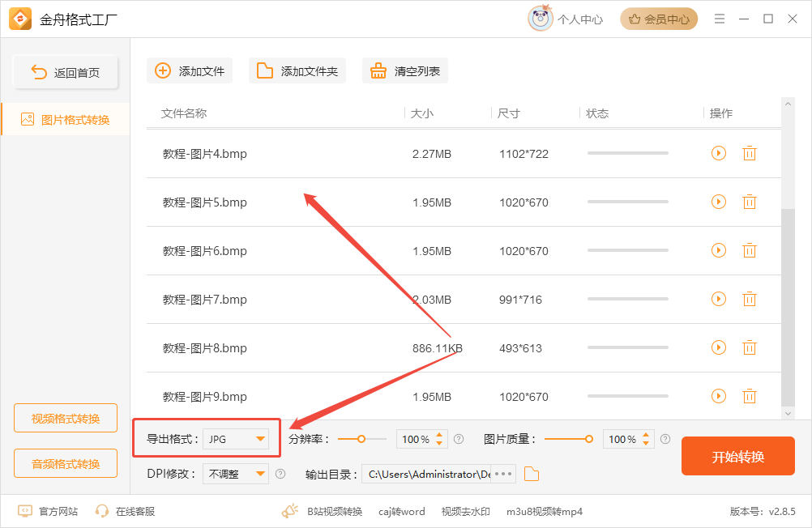
Task: Remove 教程-图片9.bmp with its trash icon
Action: (750, 396)
